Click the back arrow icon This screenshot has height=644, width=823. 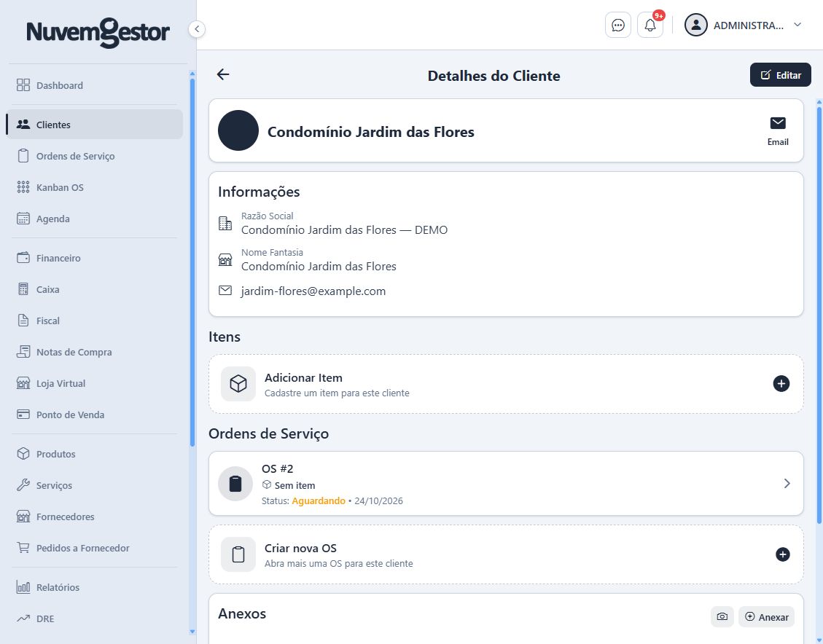tap(223, 74)
